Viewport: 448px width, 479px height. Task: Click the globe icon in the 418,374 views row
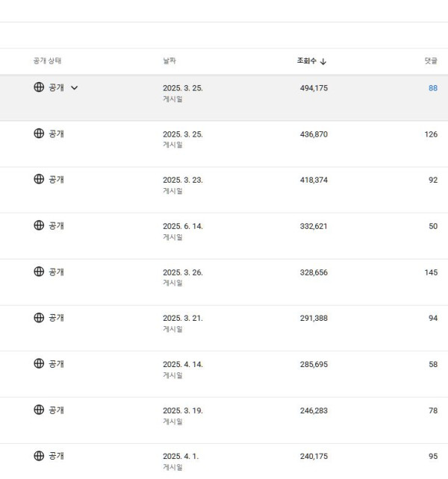(x=39, y=179)
